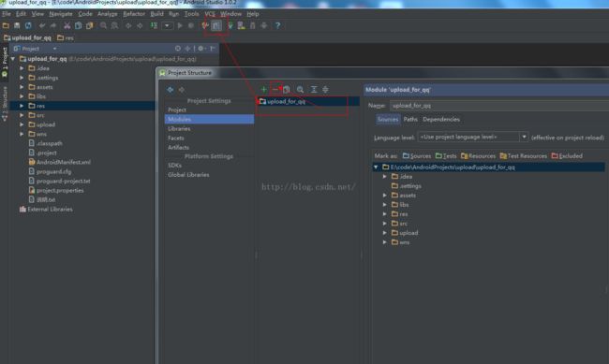This screenshot has height=364, width=609.
Task: Select Global Libraries under Platform Settings
Action: [188, 175]
